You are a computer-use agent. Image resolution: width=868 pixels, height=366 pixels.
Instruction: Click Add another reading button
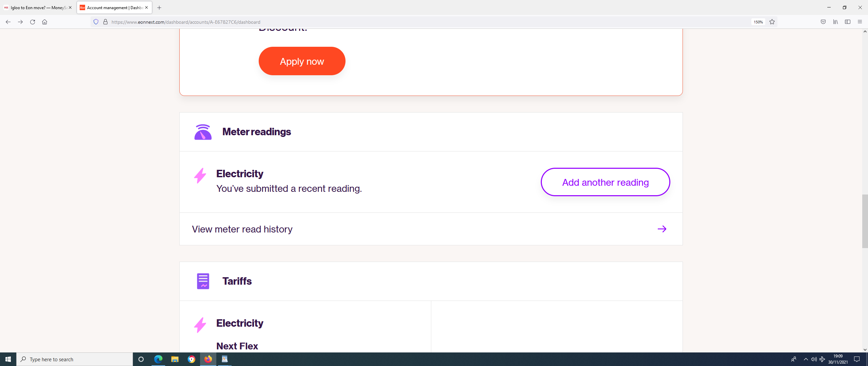pyautogui.click(x=605, y=182)
